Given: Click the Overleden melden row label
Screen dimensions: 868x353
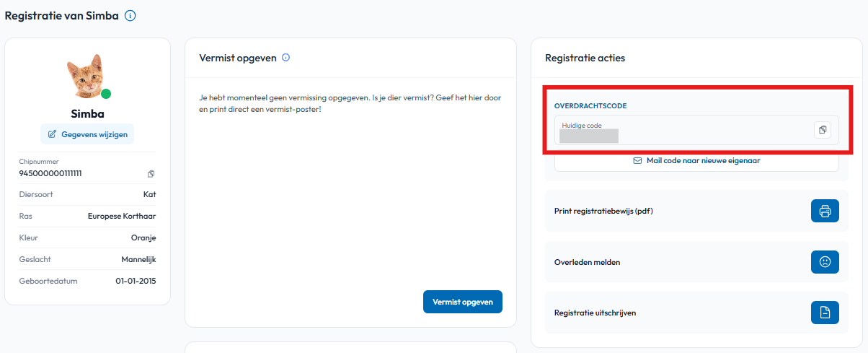Looking at the screenshot, I should pos(587,262).
